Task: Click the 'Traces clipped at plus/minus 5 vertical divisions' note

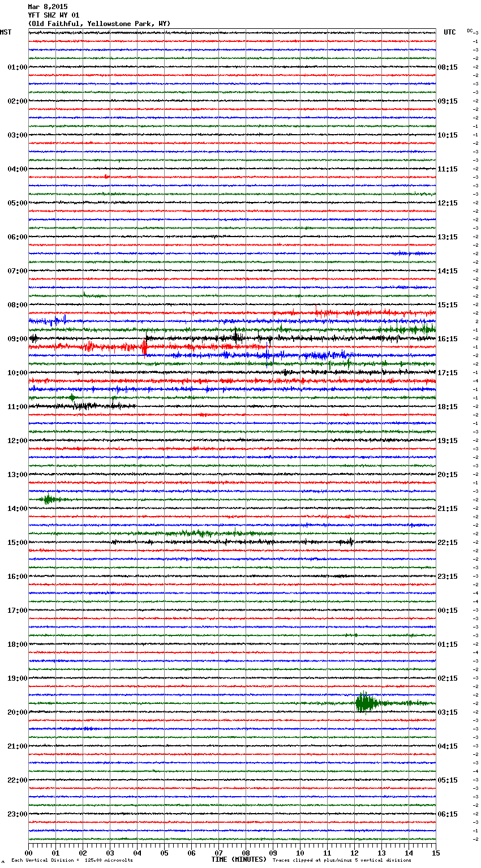Action: 342,860
